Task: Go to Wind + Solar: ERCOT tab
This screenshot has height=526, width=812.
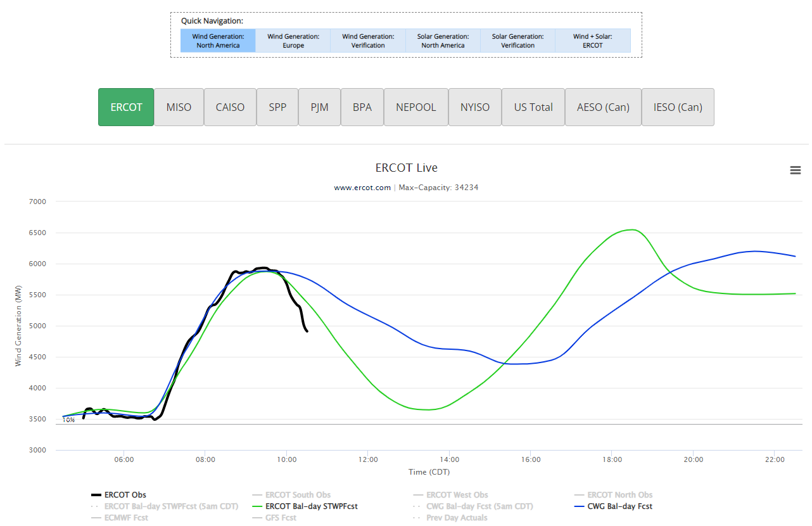Action: 592,41
